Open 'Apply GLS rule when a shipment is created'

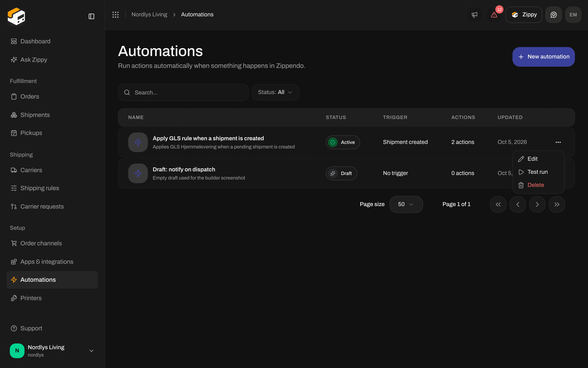pos(208,138)
